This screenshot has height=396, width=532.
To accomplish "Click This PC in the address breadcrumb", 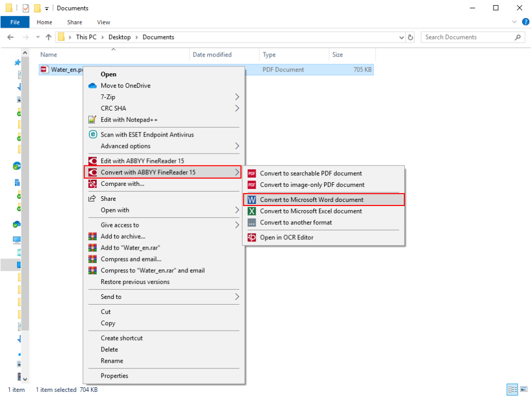I will coord(86,37).
